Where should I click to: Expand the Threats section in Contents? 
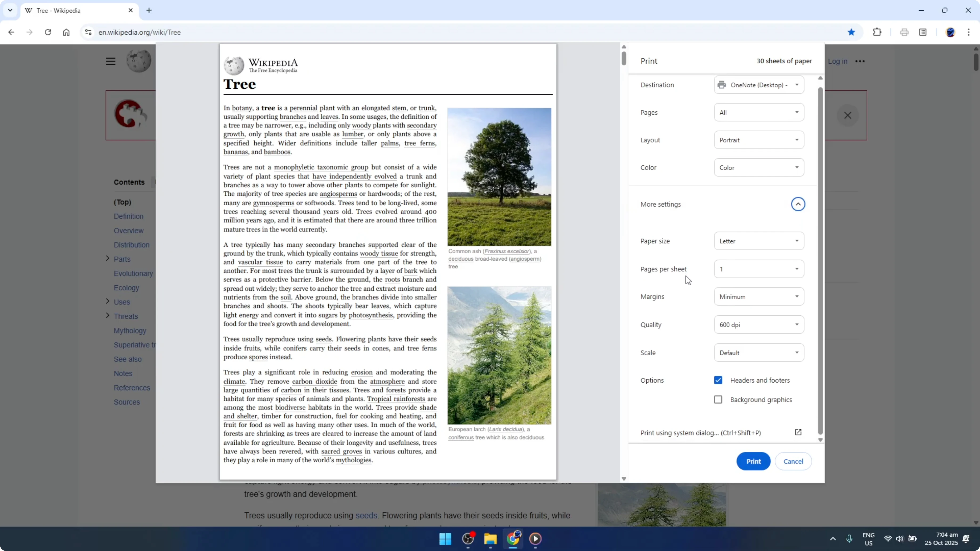coord(108,316)
